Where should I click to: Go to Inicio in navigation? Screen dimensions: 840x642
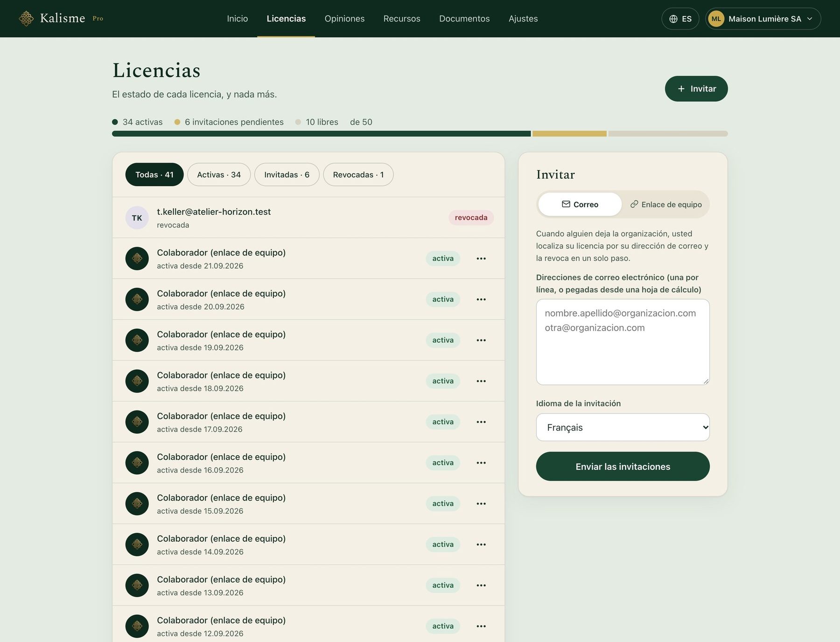237,19
